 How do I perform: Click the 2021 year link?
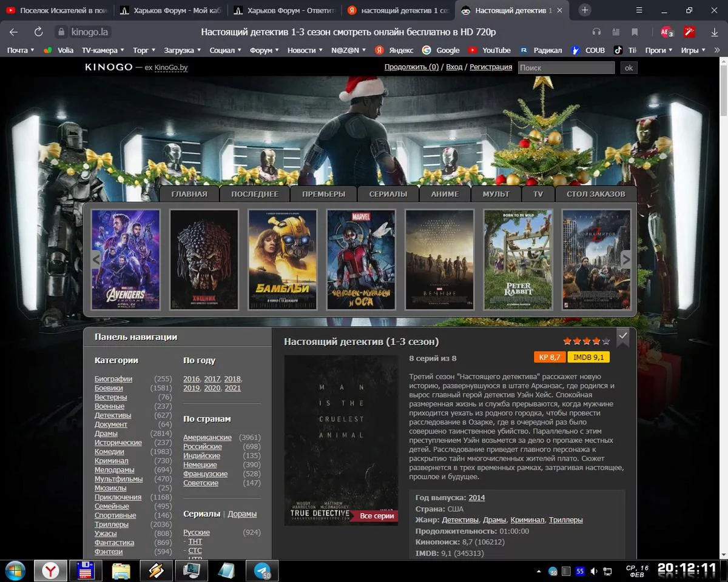pyautogui.click(x=232, y=388)
